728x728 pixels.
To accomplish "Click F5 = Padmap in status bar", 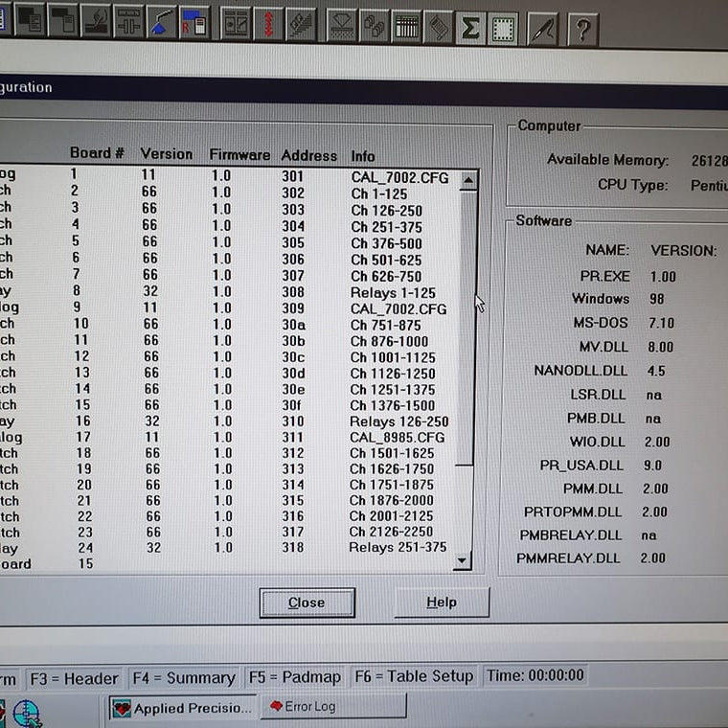I will (x=295, y=677).
